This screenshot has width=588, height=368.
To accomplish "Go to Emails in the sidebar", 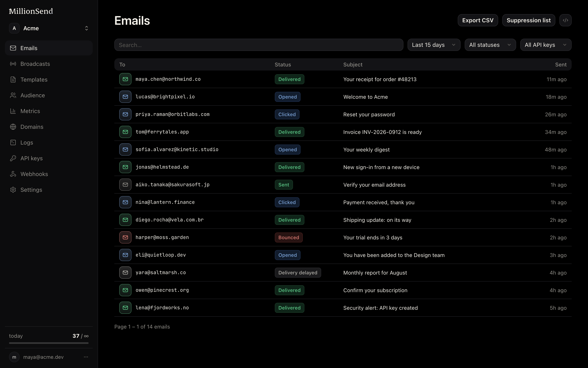I will click(49, 48).
